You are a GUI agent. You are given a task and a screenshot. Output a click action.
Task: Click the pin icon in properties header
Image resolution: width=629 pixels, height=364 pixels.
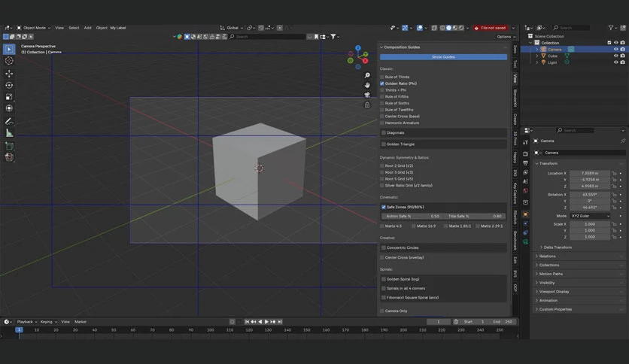pos(622,141)
